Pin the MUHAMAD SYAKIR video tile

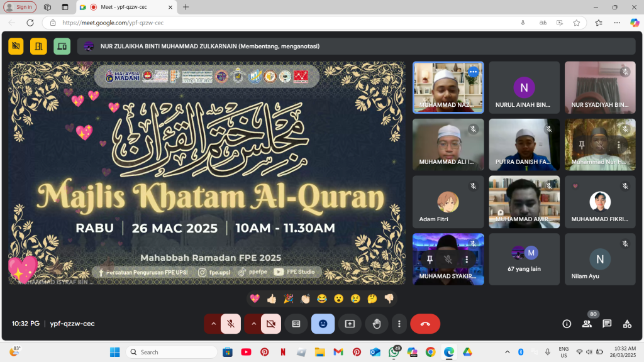(430, 259)
